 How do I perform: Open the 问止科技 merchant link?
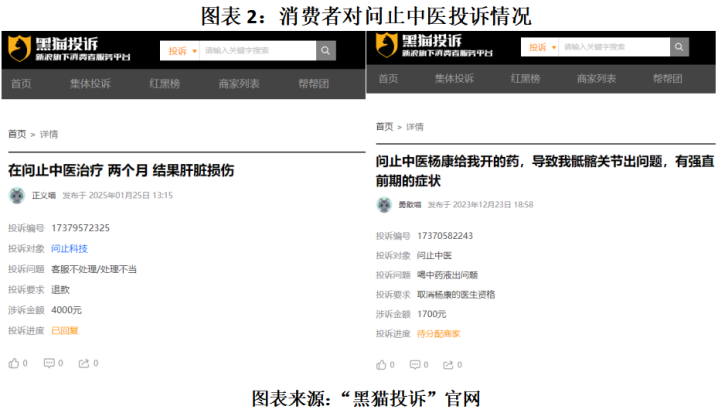(x=69, y=249)
